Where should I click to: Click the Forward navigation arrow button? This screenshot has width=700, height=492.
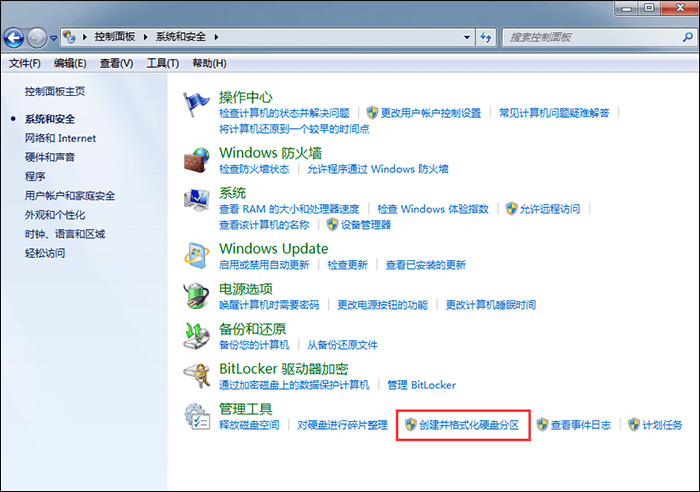[x=37, y=38]
